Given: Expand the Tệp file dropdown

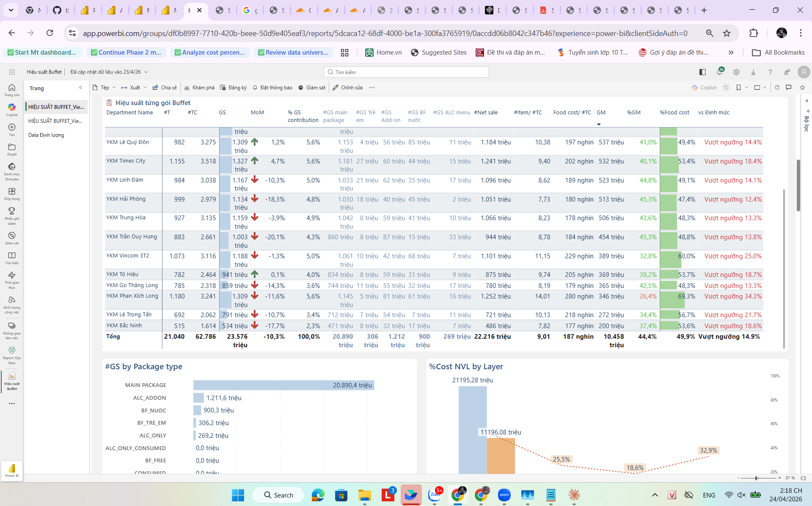Looking at the screenshot, I should pos(105,88).
